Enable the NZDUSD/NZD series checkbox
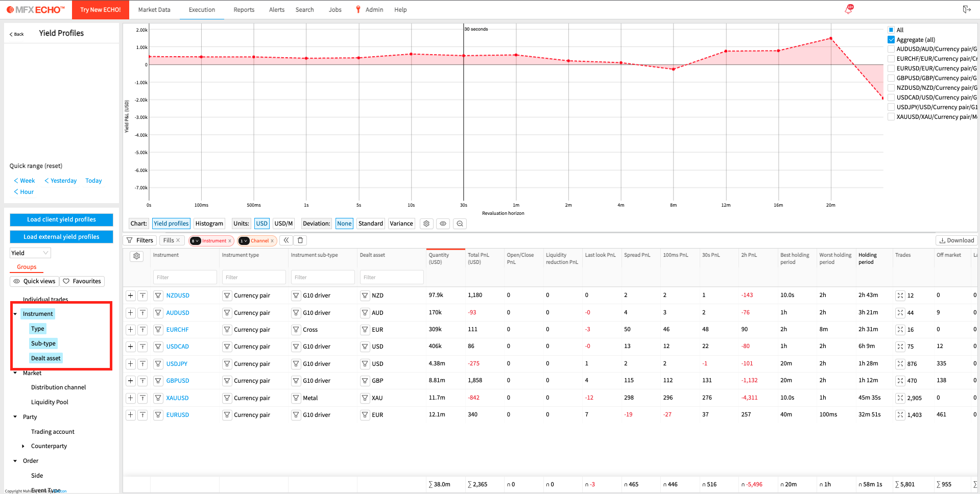This screenshot has width=980, height=494. point(891,88)
